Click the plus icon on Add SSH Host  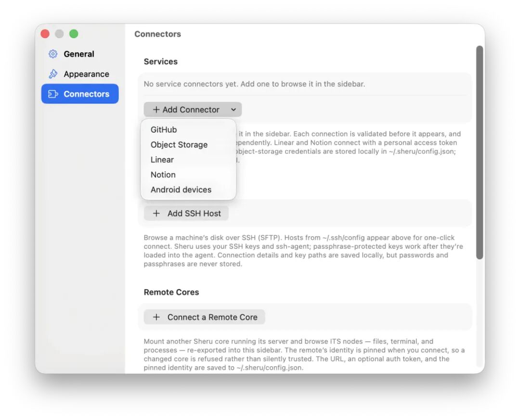tap(156, 214)
